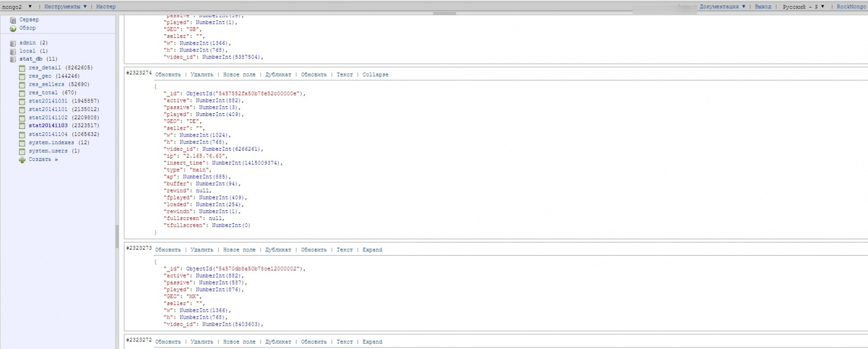868x349 pixels.
Task: Click the tfullscreen NumberInt(0) line
Action: click(207, 225)
